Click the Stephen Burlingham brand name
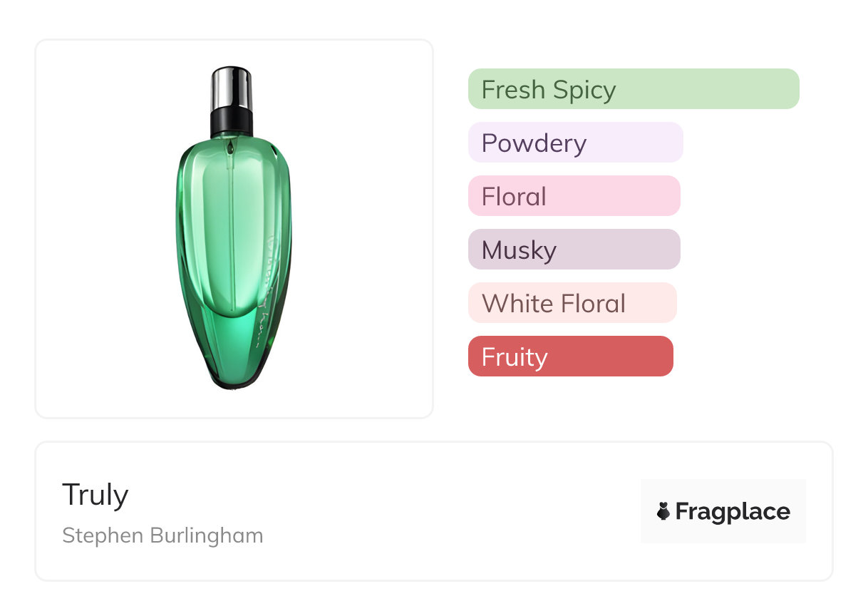Screen dimensions: 868x616 pos(162,535)
